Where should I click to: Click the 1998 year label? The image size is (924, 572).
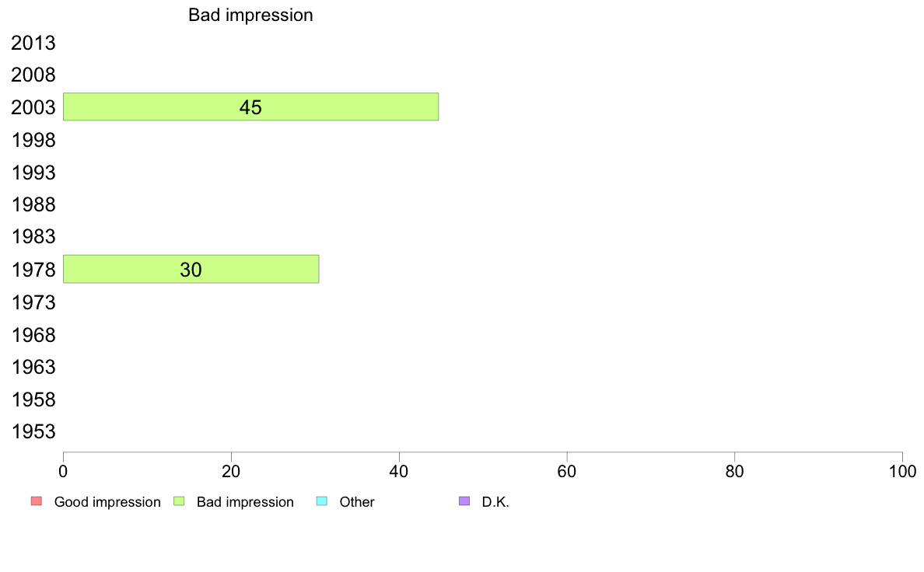(x=33, y=140)
